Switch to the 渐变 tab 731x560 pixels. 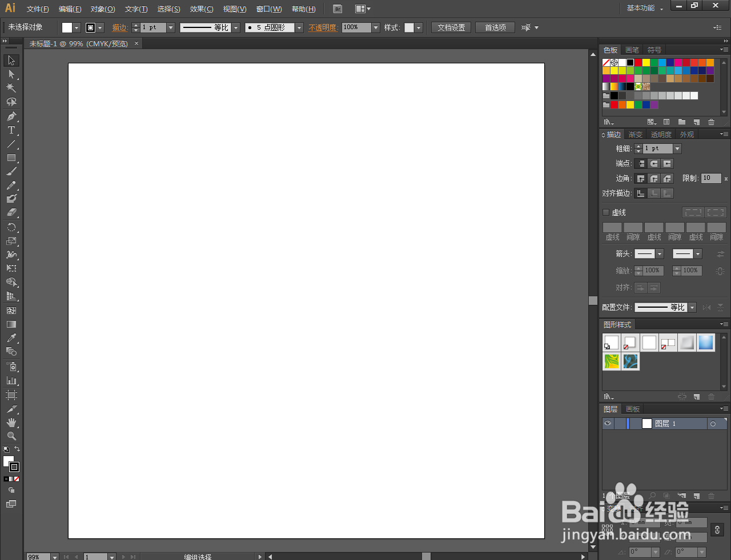tap(636, 135)
